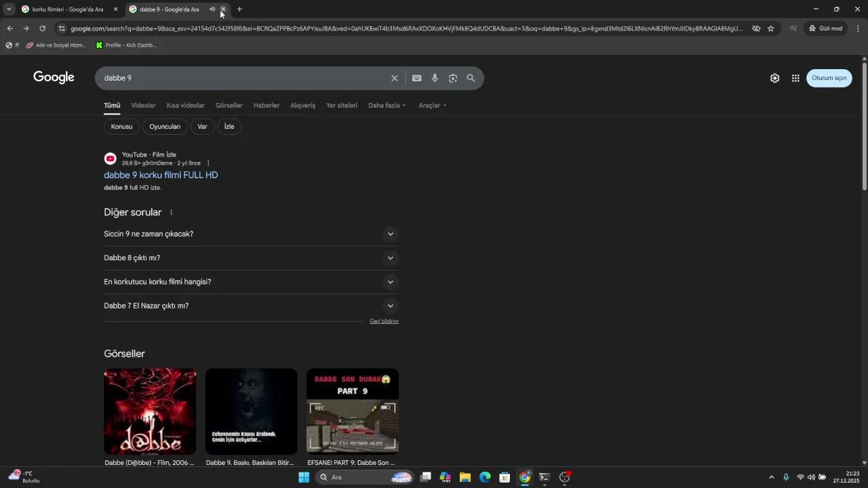Open the Gizli mod incognito indicator
Screen dimensions: 868x488
coord(826,28)
